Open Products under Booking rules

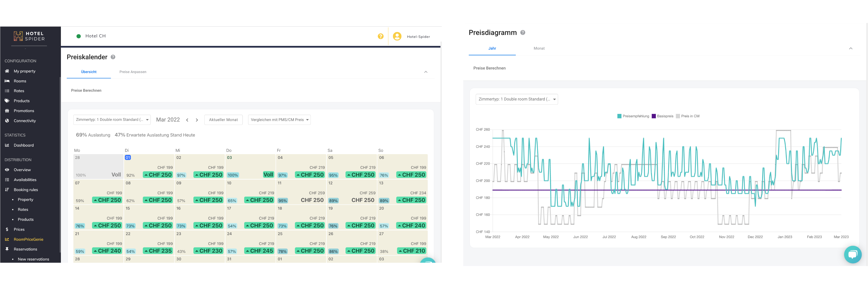click(x=26, y=220)
